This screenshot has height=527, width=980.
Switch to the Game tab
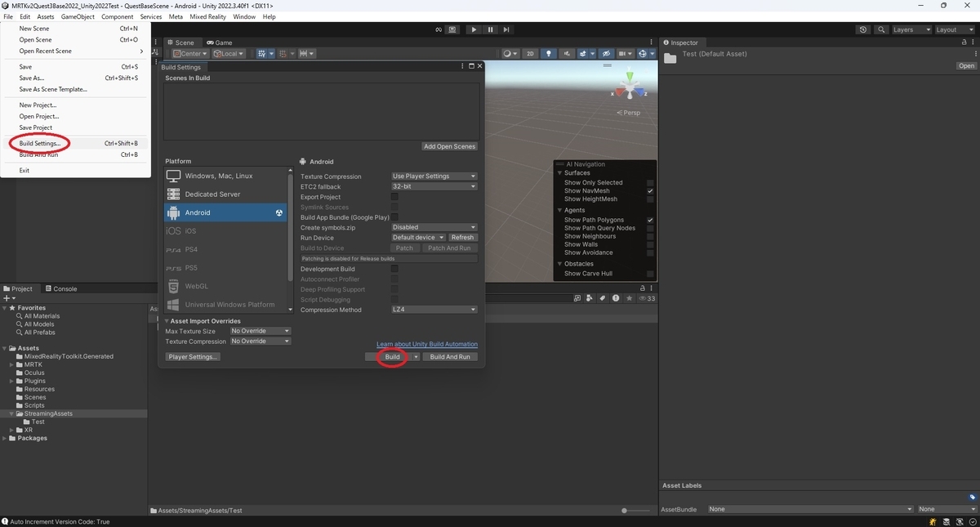point(219,42)
